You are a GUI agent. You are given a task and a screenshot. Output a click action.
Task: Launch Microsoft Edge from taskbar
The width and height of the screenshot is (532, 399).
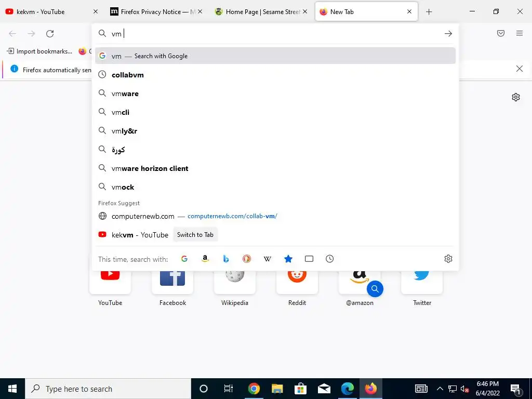click(348, 389)
